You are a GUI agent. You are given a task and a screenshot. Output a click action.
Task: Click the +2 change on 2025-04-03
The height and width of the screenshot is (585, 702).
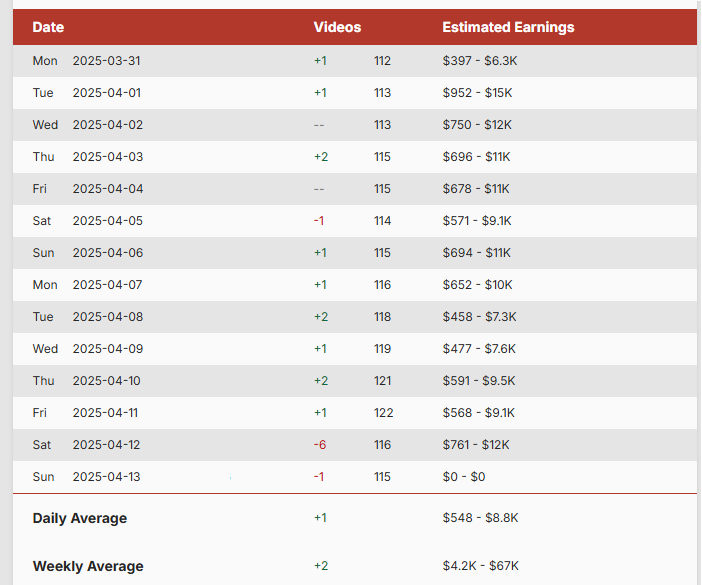[320, 157]
